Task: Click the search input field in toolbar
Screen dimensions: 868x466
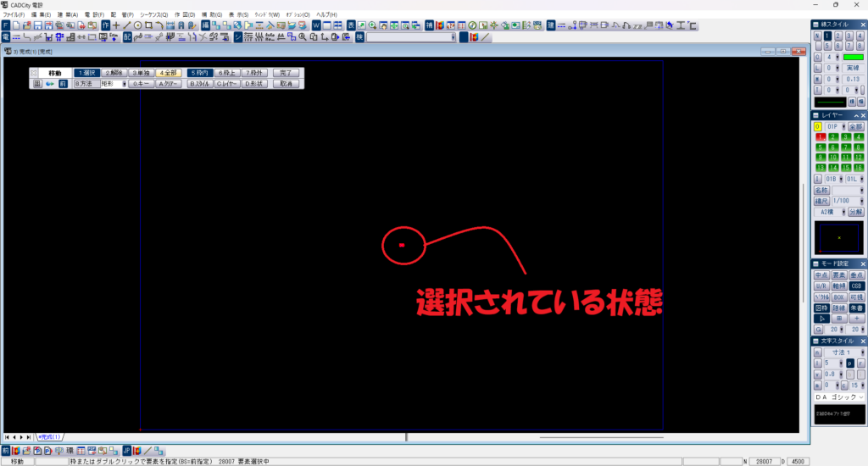Action: (x=411, y=37)
